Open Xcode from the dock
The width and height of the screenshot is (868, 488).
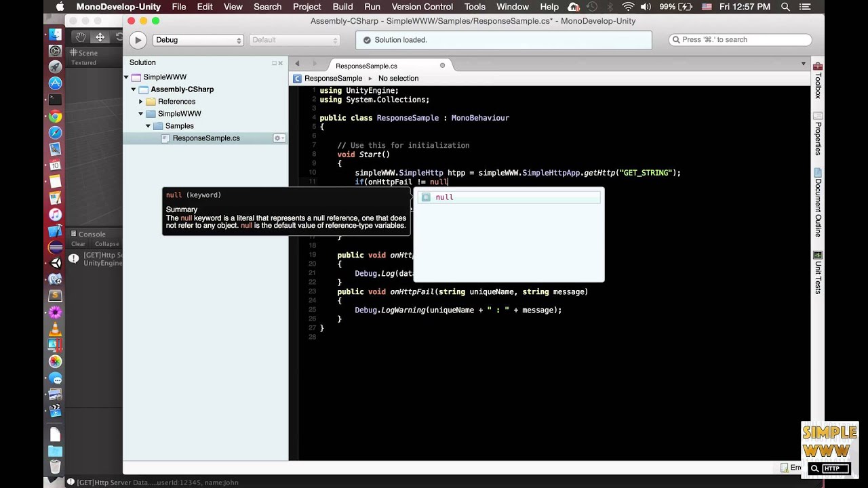click(x=56, y=230)
